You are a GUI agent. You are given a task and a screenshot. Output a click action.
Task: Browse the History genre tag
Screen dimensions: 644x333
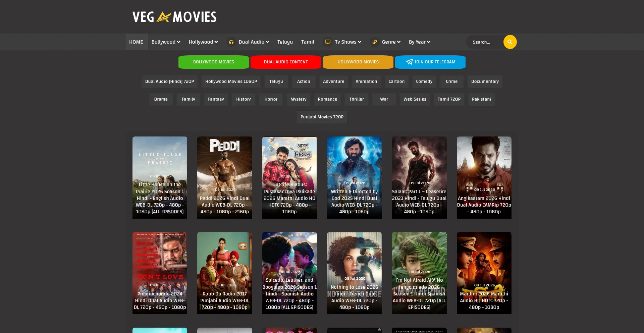pyautogui.click(x=244, y=99)
